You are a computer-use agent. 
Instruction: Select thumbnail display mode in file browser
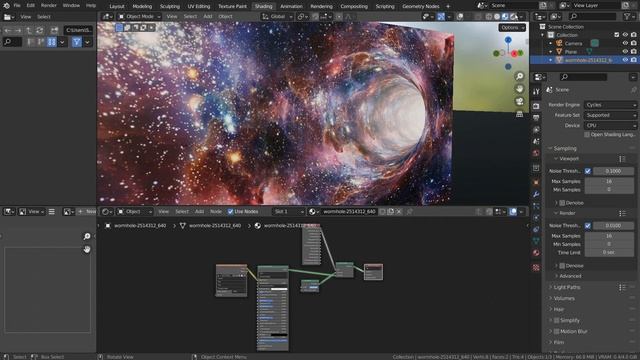pos(51,42)
